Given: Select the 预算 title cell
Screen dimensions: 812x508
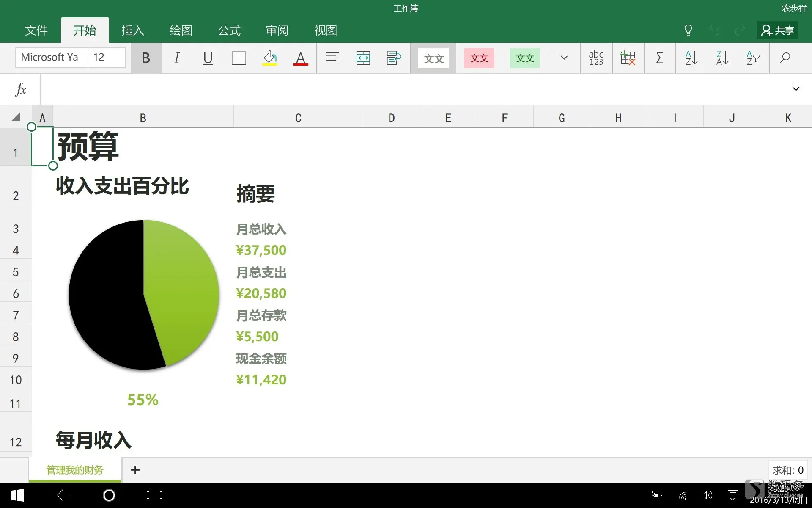Looking at the screenshot, I should click(x=88, y=146).
